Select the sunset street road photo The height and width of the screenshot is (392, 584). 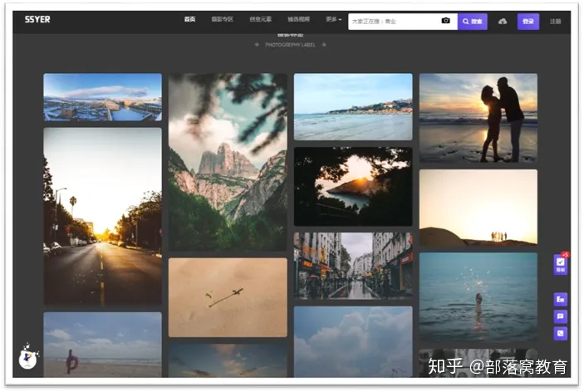tap(102, 216)
